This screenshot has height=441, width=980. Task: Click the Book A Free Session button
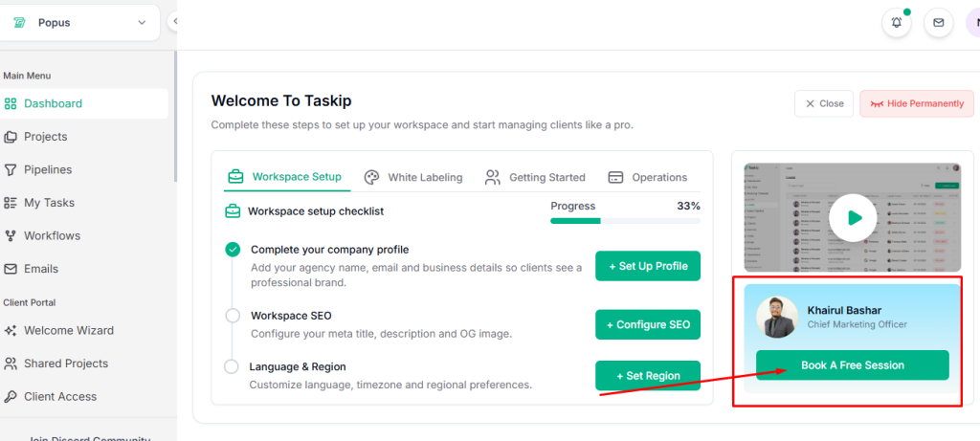coord(852,365)
